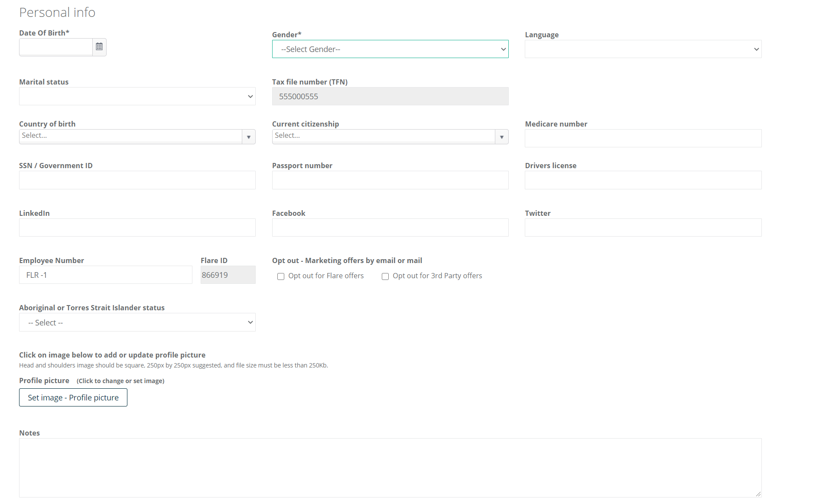Click the LinkedIn input field
This screenshot has height=504, width=816.
point(137,228)
